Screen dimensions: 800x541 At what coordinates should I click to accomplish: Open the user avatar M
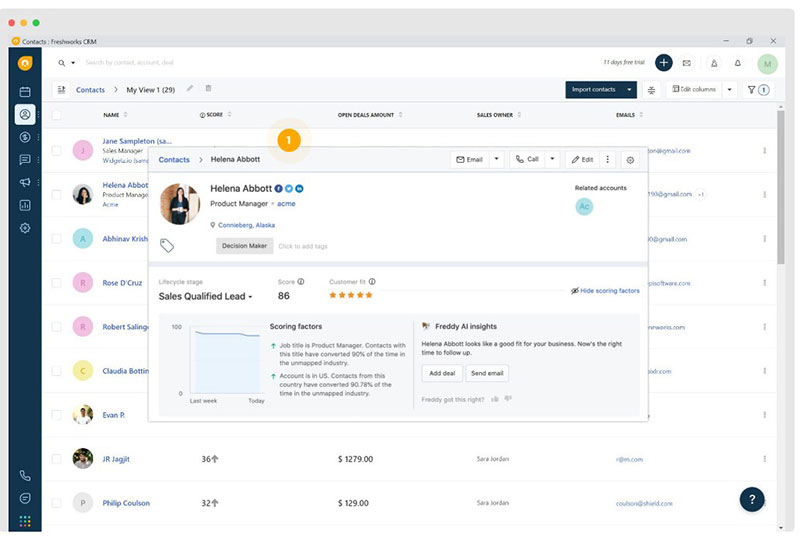click(x=767, y=64)
